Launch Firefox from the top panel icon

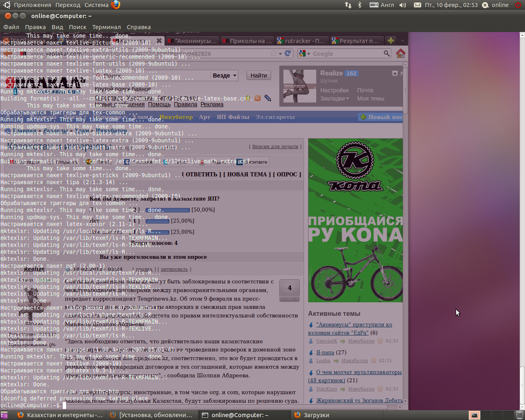coord(116,5)
